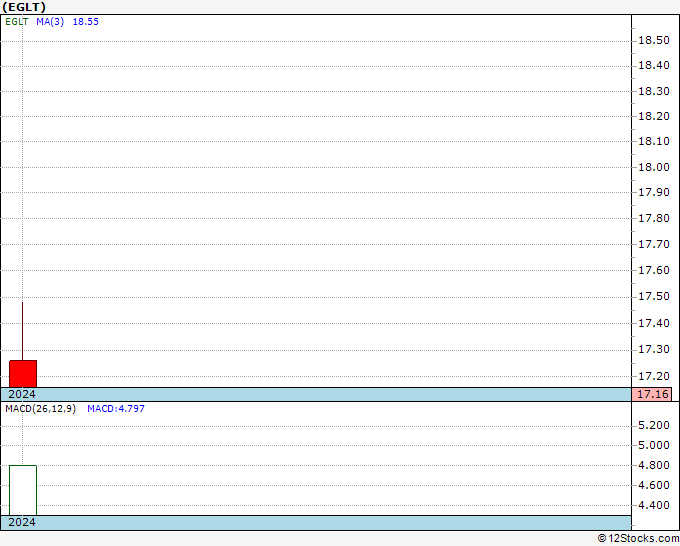Click the green MACD histogram bar

pyautogui.click(x=23, y=490)
